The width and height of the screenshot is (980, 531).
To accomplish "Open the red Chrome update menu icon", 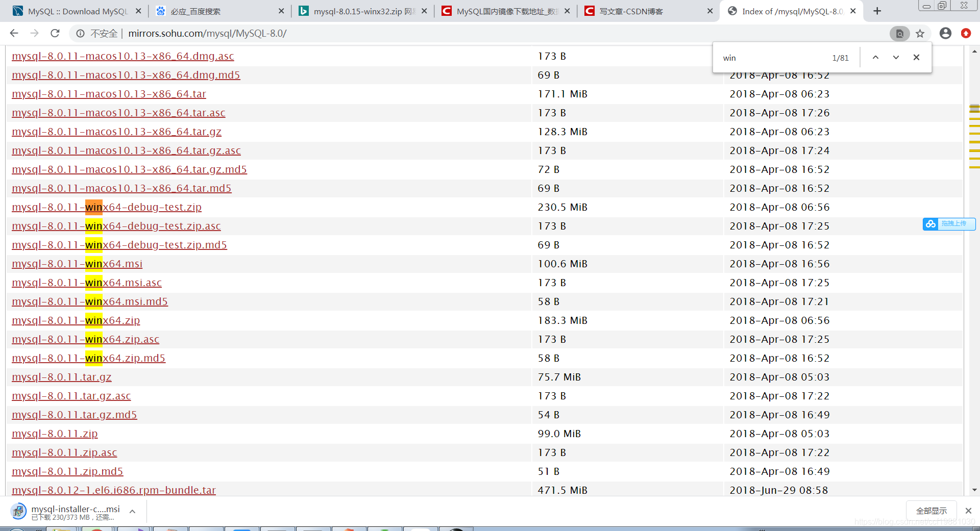I will click(966, 33).
